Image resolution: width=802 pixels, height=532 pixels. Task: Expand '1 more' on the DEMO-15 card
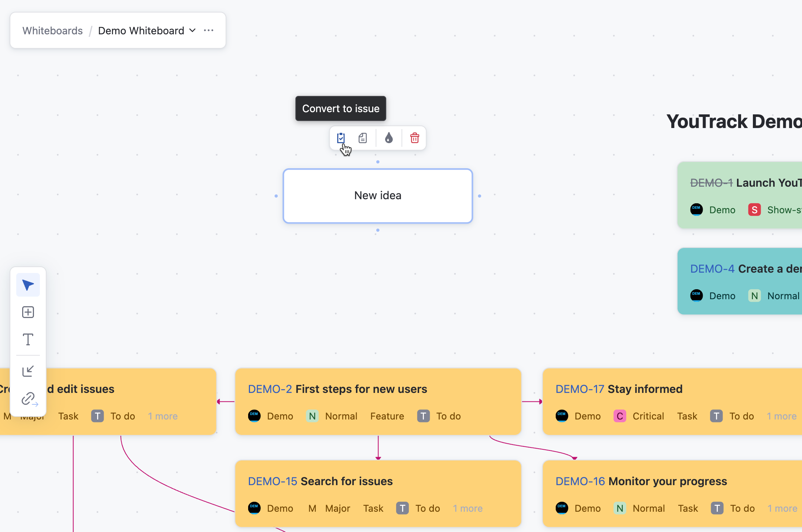pyautogui.click(x=467, y=508)
